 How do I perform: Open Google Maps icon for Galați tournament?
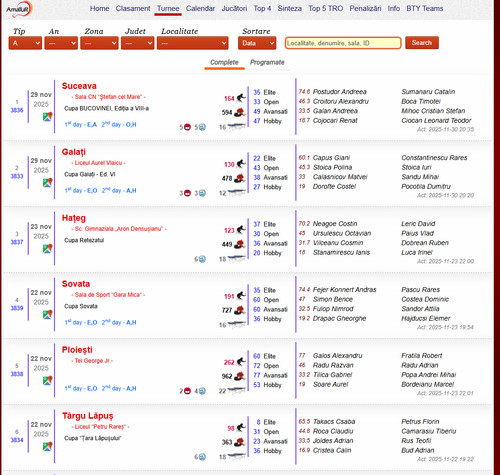point(47,183)
